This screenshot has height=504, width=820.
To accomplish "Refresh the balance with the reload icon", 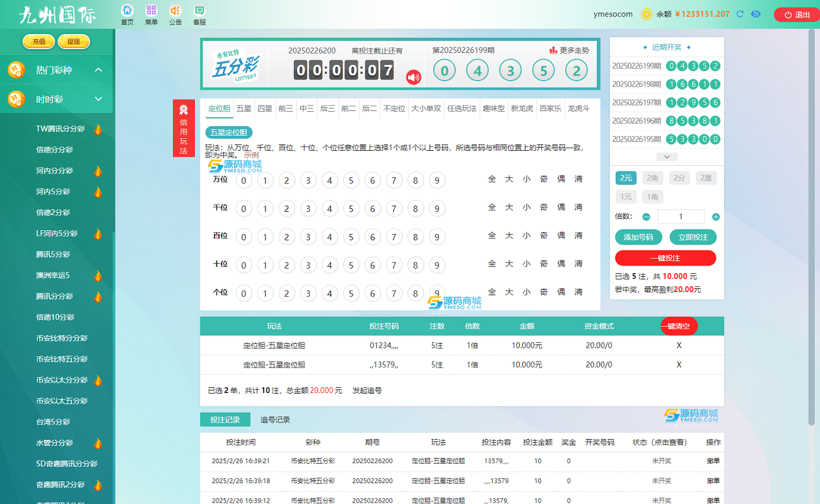I will (x=741, y=14).
